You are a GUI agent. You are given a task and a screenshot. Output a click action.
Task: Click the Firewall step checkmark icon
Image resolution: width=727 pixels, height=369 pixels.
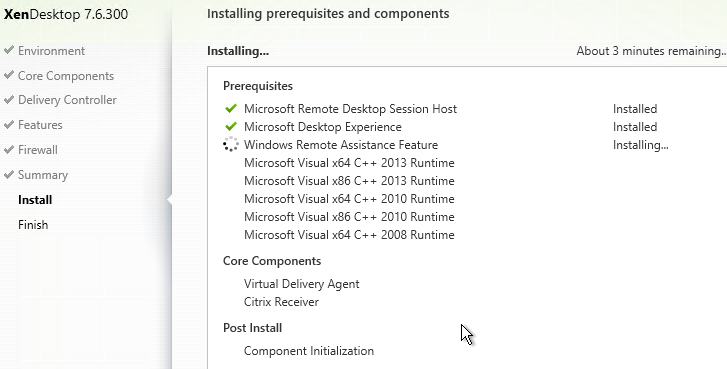[x=9, y=149]
